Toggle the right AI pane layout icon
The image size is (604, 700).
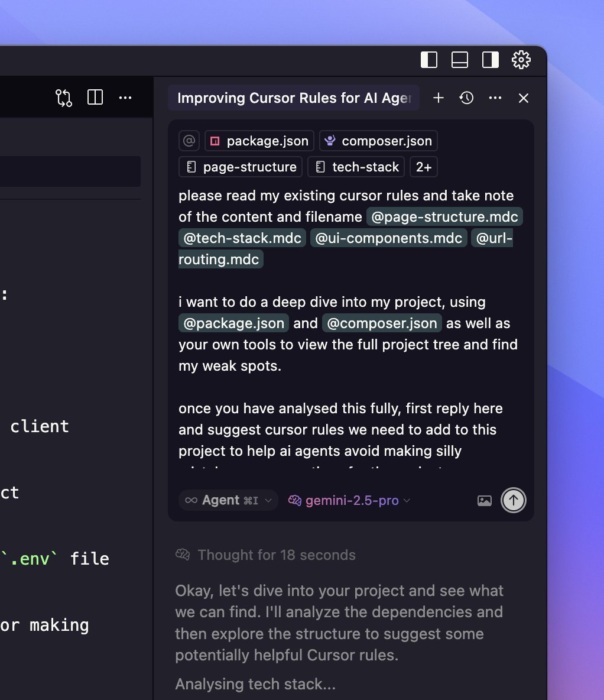pyautogui.click(x=490, y=60)
